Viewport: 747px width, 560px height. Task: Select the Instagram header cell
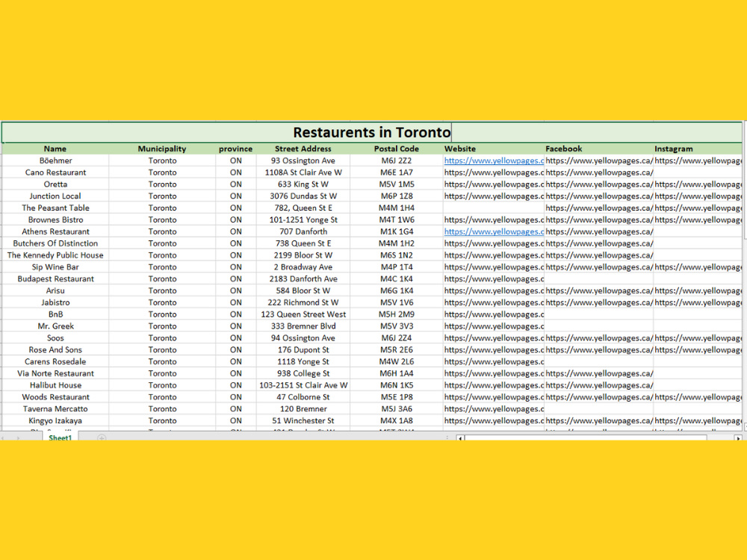point(698,149)
